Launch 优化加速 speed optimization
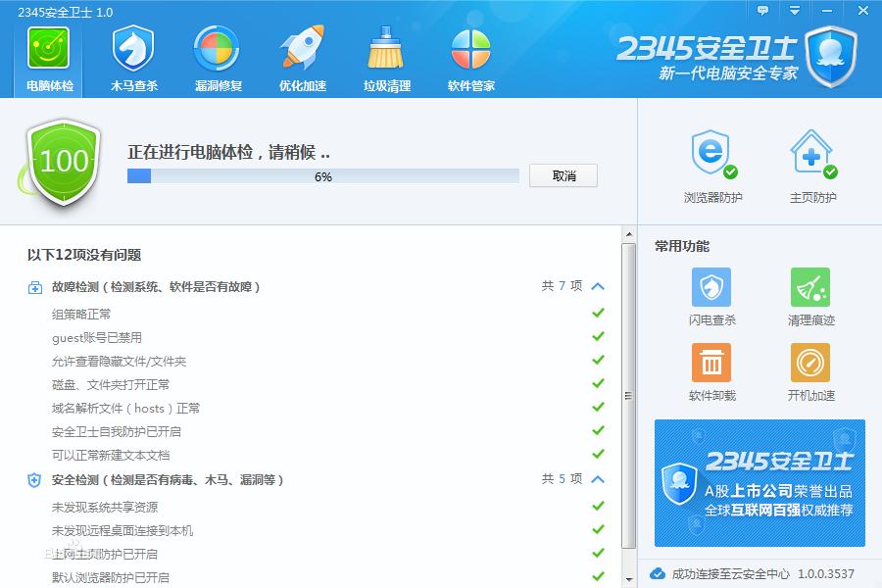 point(303,56)
